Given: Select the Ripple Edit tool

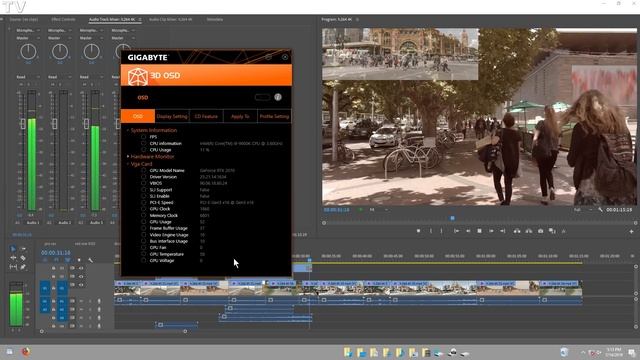Looking at the screenshot, I should click(13, 258).
